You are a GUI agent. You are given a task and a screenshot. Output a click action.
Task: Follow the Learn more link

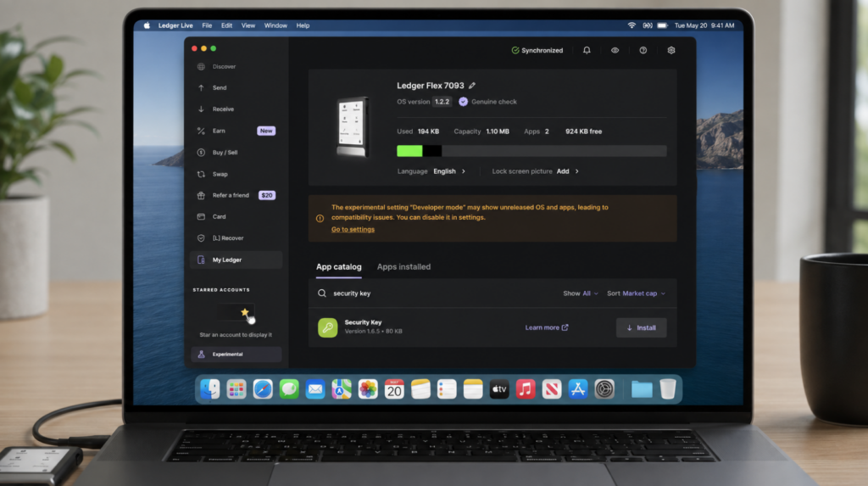click(x=547, y=327)
